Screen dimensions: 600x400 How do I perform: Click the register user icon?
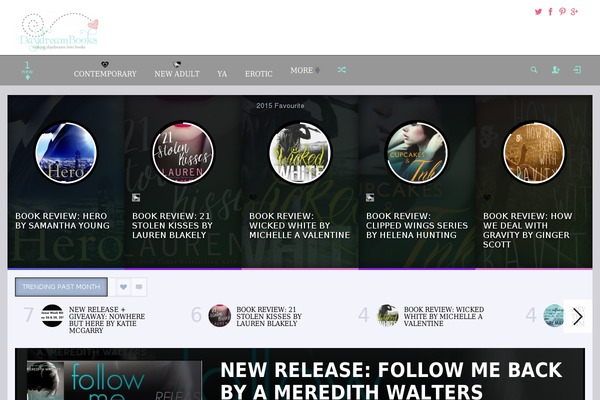pos(555,70)
